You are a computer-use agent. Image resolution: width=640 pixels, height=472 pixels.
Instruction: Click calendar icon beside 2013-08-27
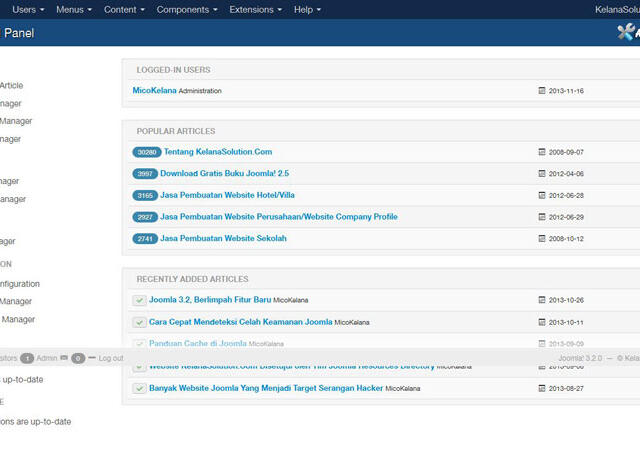(542, 388)
